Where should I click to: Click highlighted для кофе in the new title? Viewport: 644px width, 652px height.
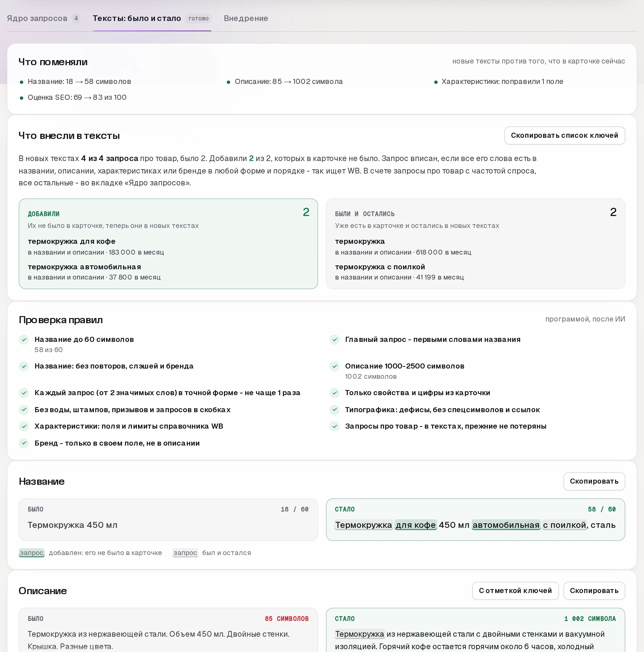[416, 525]
